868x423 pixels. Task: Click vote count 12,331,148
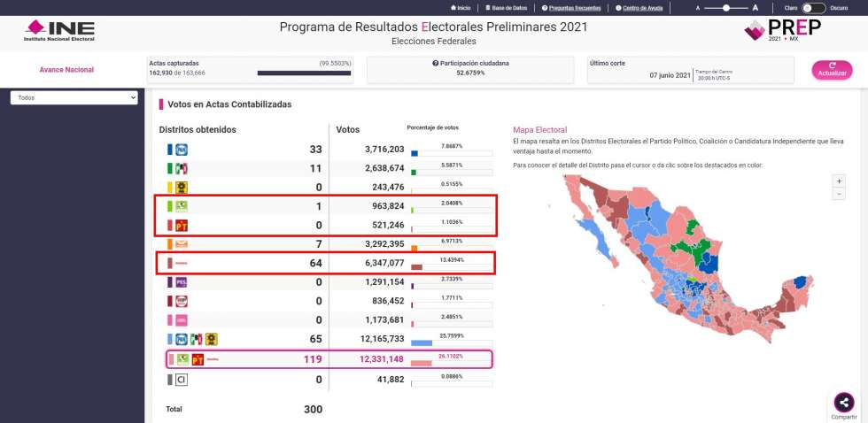click(x=382, y=359)
